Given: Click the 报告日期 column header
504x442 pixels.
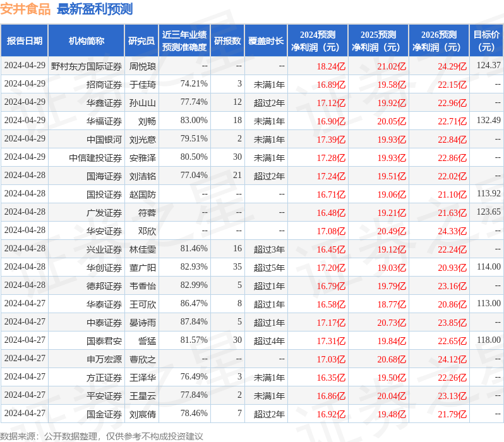Looking at the screenshot, I should 25,41.
